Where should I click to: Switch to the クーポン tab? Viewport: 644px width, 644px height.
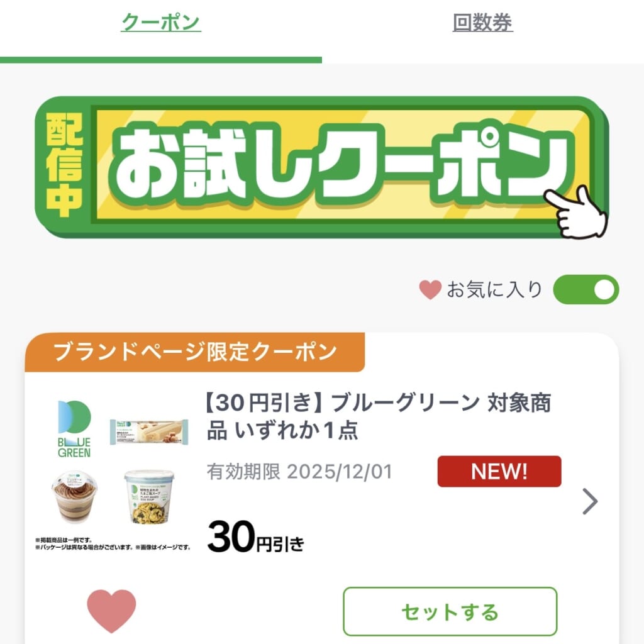(161, 23)
